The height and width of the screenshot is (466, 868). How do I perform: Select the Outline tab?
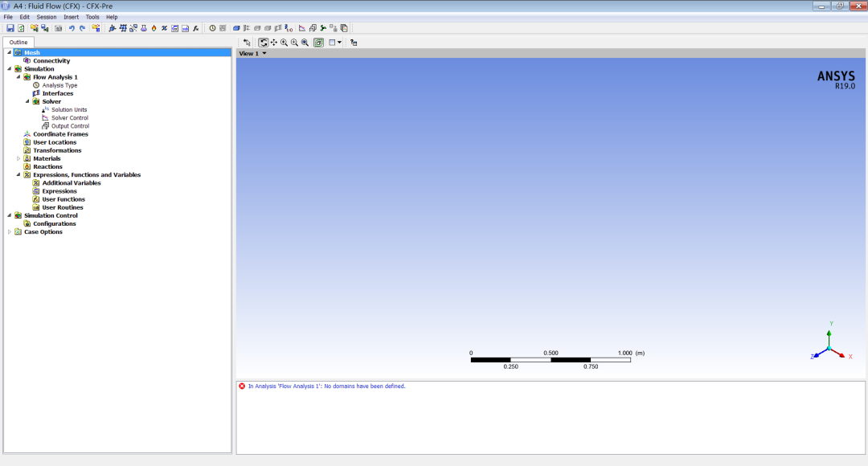coord(18,42)
